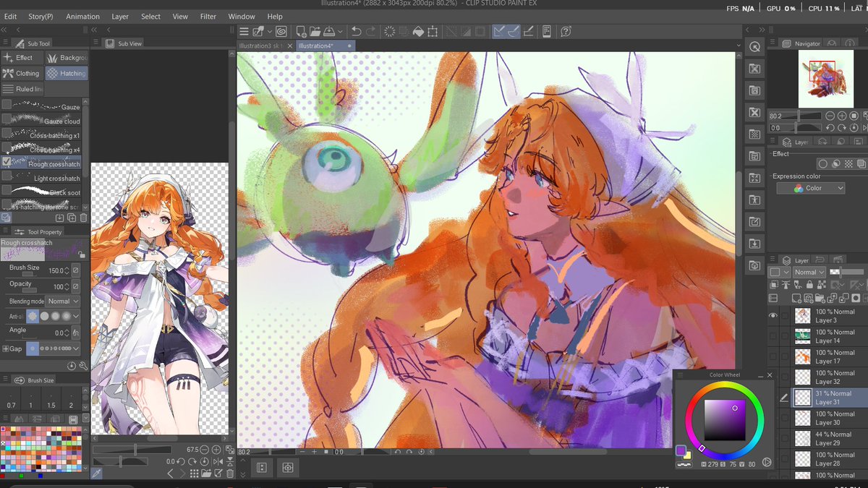Toggle the snap to special ruler icon
The width and height of the screenshot is (868, 488).
coord(513,31)
